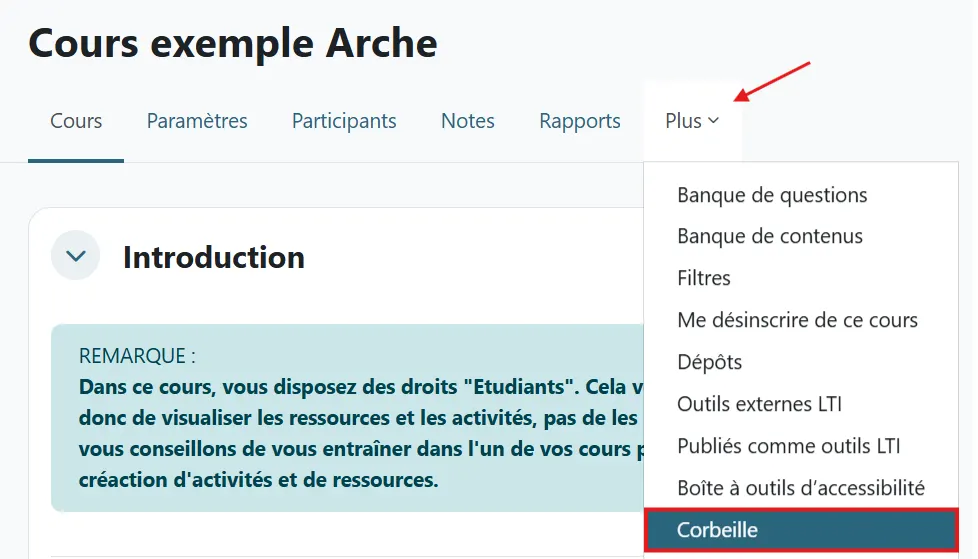The height and width of the screenshot is (559, 978).
Task: Open Boîte à outils d'accessibilité
Action: [801, 487]
